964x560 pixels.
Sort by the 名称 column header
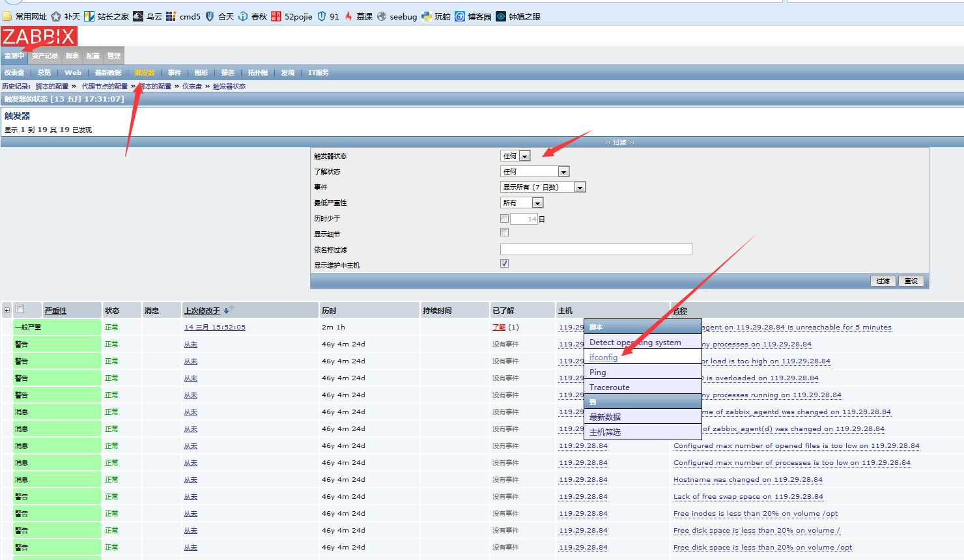click(x=680, y=311)
